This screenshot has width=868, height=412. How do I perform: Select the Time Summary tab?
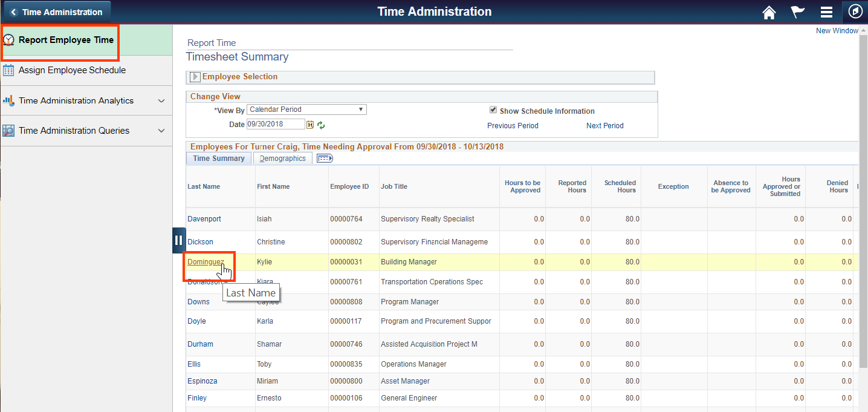pos(218,158)
